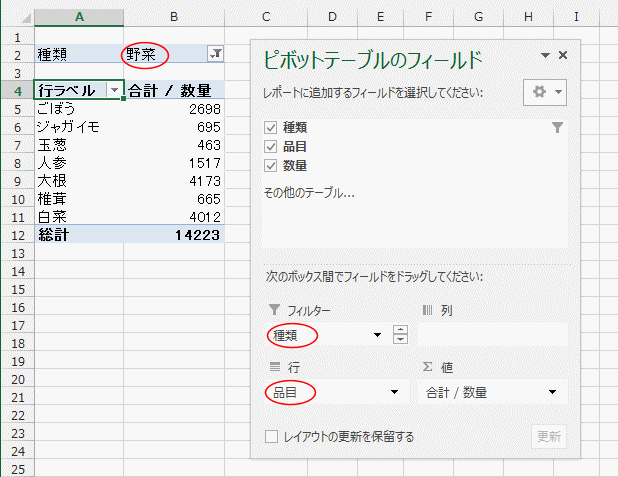Click the 総計 total value 14223
Viewport: 618px width, 477px height.
coord(173,234)
